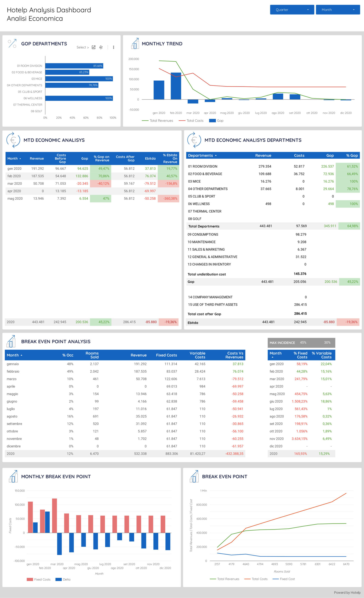The width and height of the screenshot is (364, 598).
Task: Click the euro icon beside MTD Economic Analisys
Action: click(13, 140)
